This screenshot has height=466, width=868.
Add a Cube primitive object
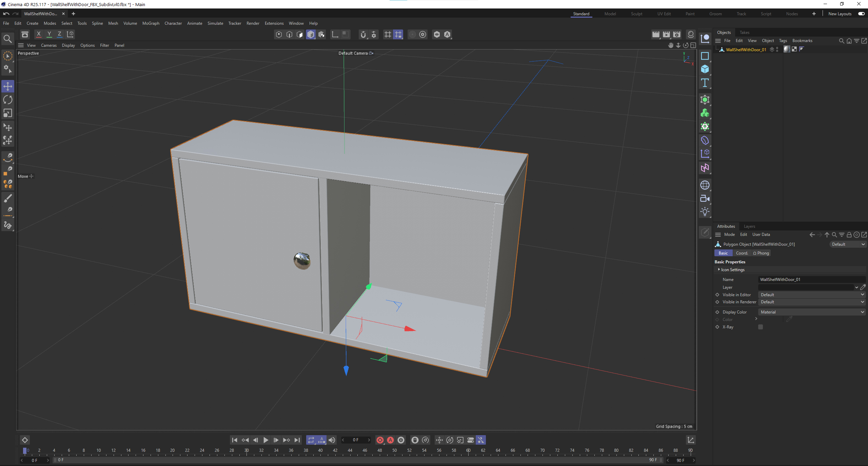[705, 69]
